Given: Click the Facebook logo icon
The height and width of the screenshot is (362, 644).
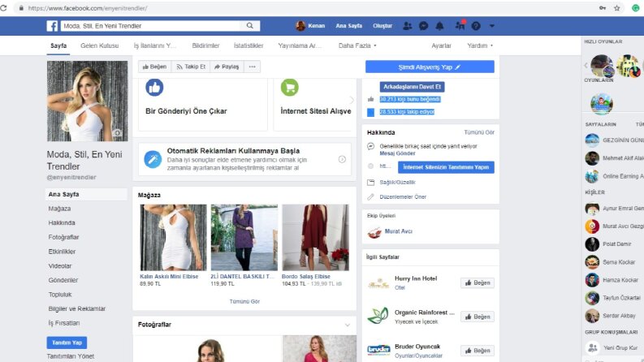Looking at the screenshot, I should coord(52,26).
